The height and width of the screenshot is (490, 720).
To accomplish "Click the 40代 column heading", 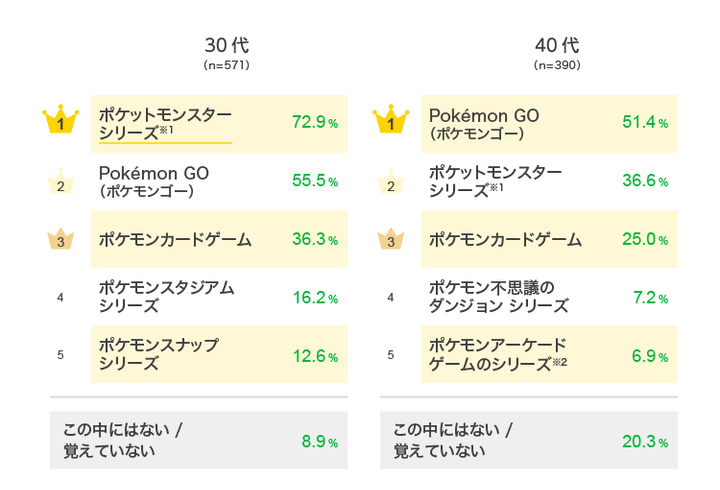I will coord(556,46).
